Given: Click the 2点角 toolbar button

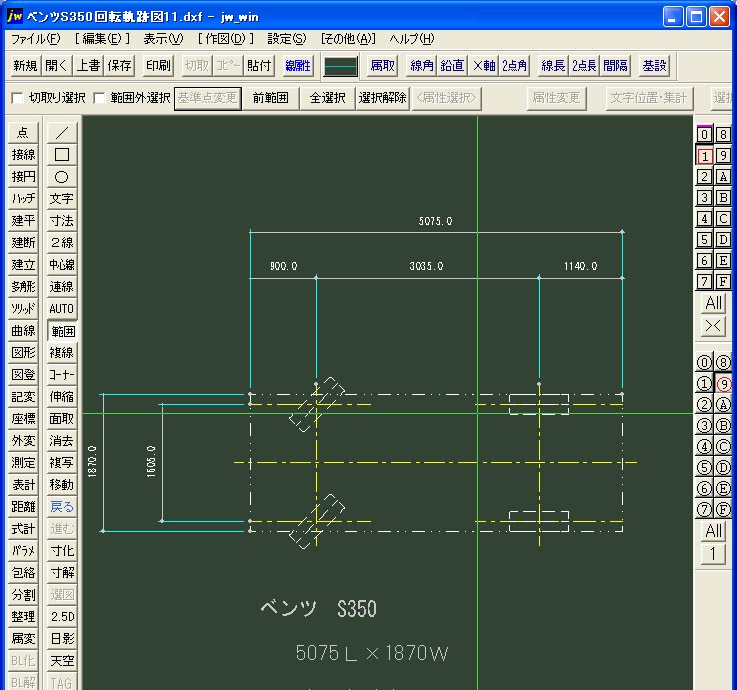Looking at the screenshot, I should 514,66.
